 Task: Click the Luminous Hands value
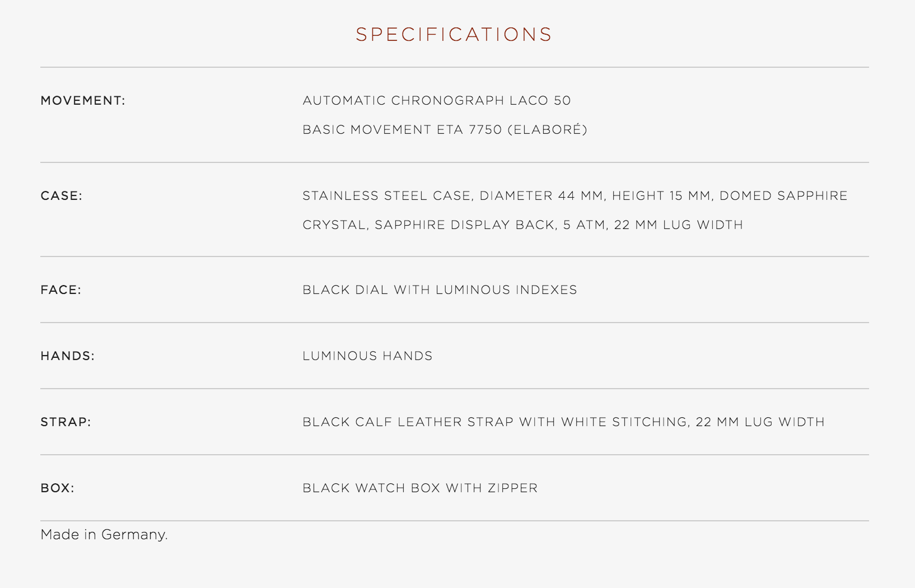[x=367, y=356]
